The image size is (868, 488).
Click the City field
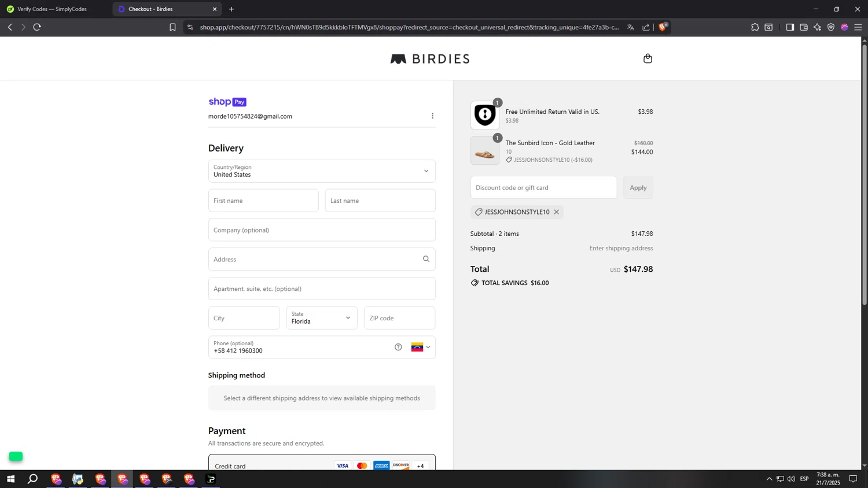coord(244,318)
